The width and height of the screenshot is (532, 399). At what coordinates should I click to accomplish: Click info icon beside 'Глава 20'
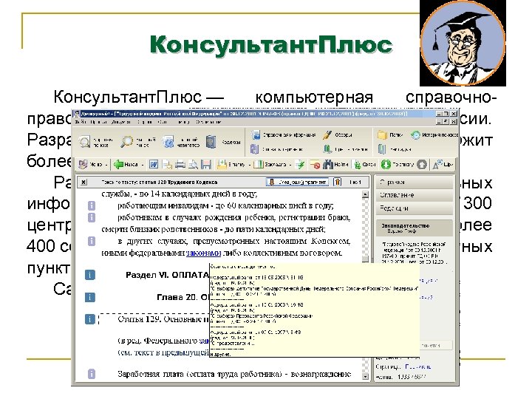pyautogui.click(x=89, y=297)
